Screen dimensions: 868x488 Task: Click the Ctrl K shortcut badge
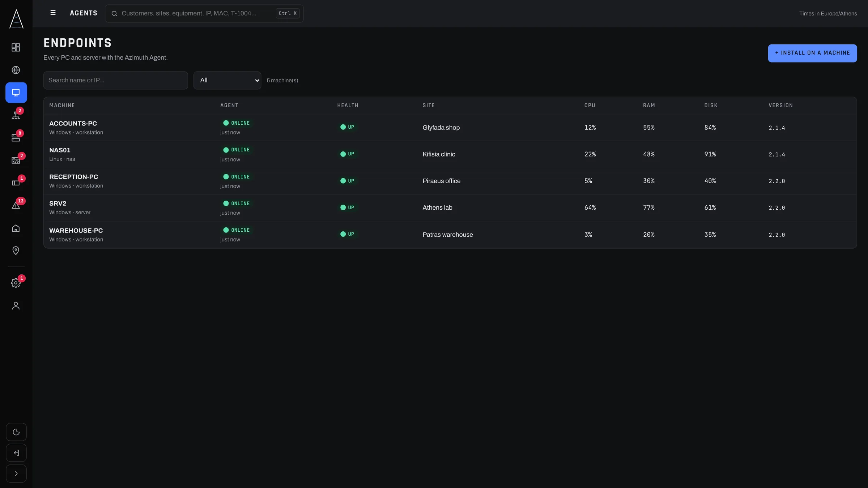click(x=288, y=13)
